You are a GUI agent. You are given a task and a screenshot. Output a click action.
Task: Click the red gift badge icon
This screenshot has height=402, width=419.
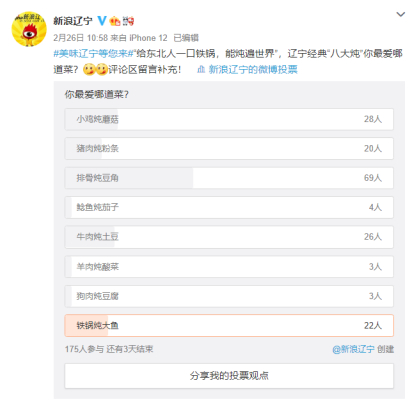128,21
